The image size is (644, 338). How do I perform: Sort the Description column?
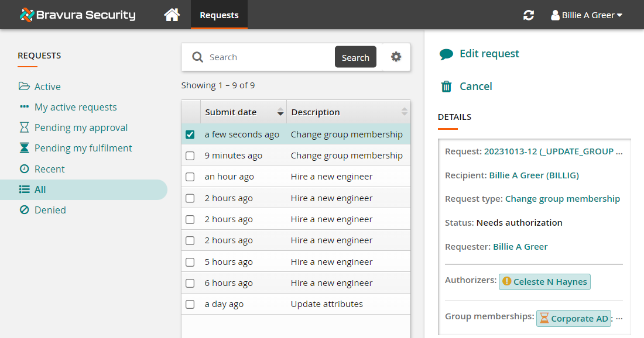[405, 112]
